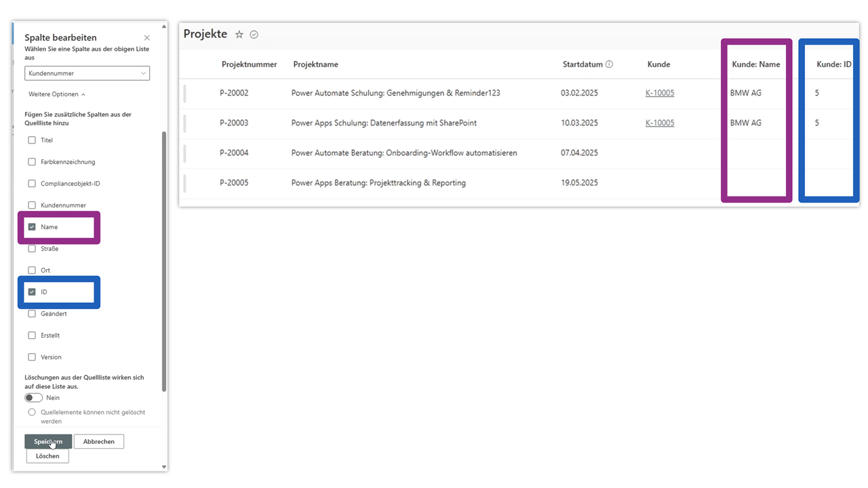Click the info icon next to Startdatum

pos(609,64)
